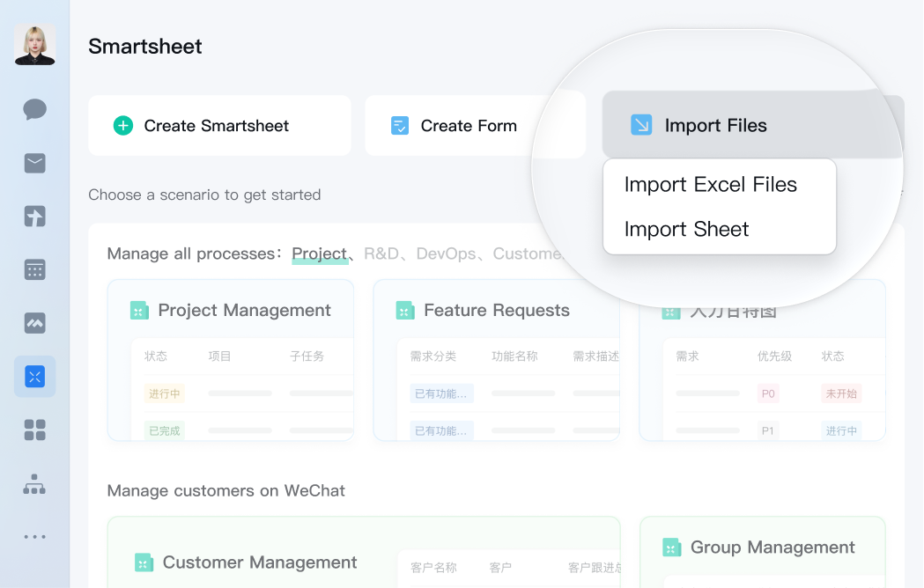Open the calendar sidebar icon
Image resolution: width=924 pixels, height=588 pixels.
pyautogui.click(x=34, y=269)
